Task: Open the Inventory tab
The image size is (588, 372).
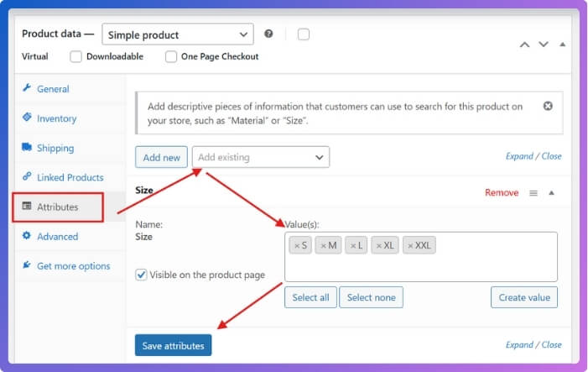Action: point(57,118)
